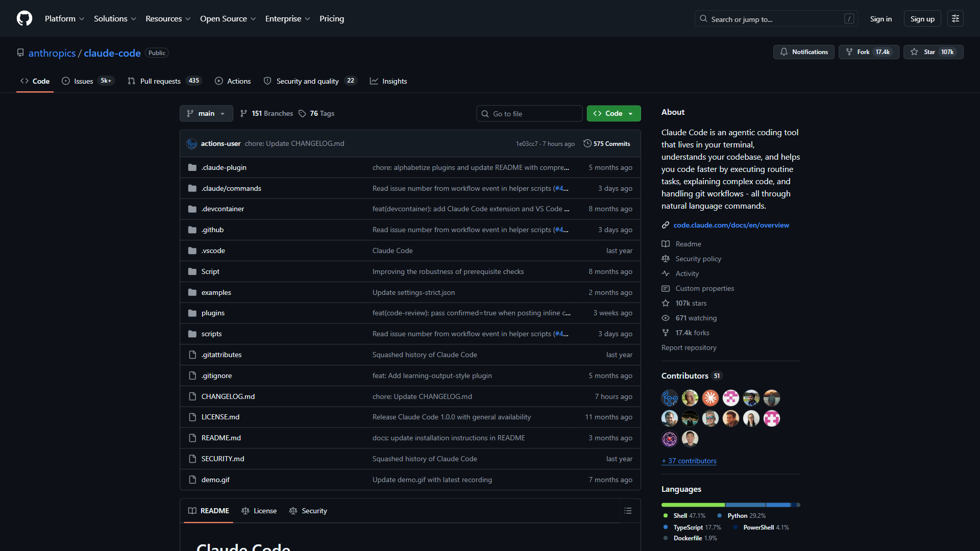
Task: Select the Security file tab
Action: tap(308, 511)
